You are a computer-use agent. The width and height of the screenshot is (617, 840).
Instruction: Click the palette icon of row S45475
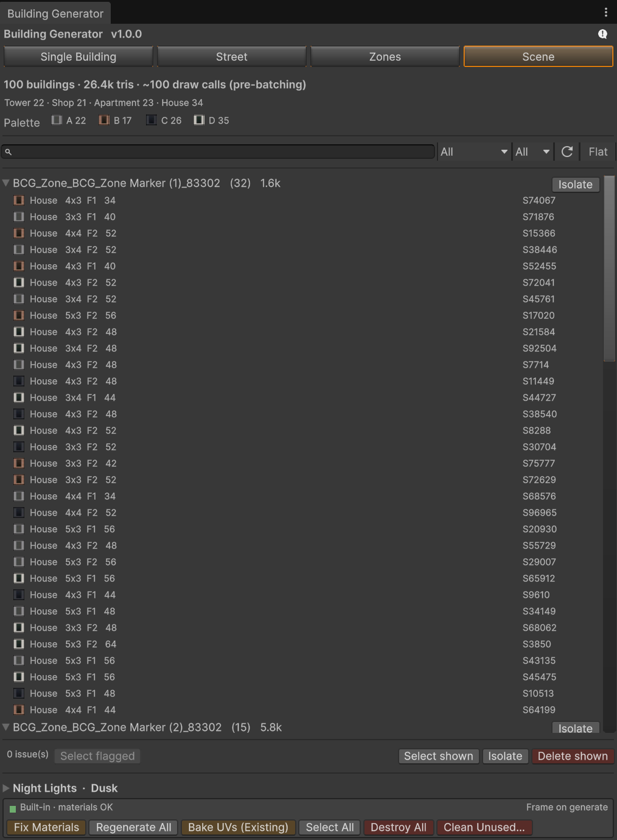tap(19, 677)
